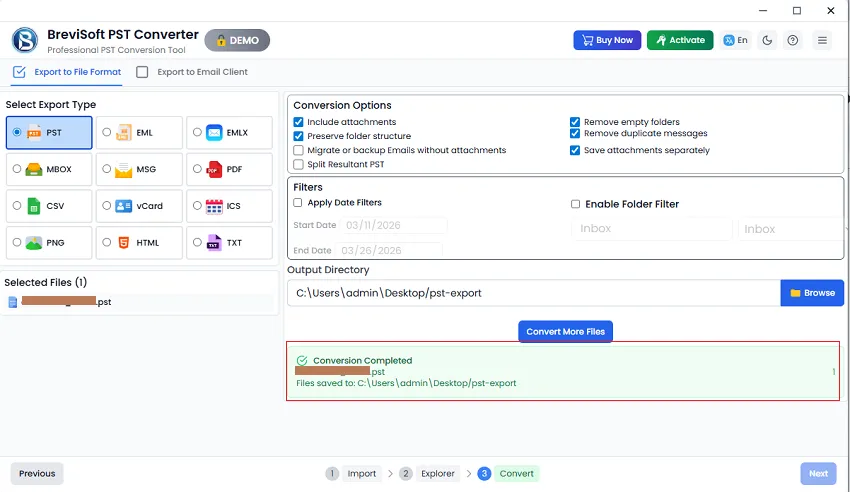
Task: Switch to Export to Email Client tab
Action: coord(192,72)
